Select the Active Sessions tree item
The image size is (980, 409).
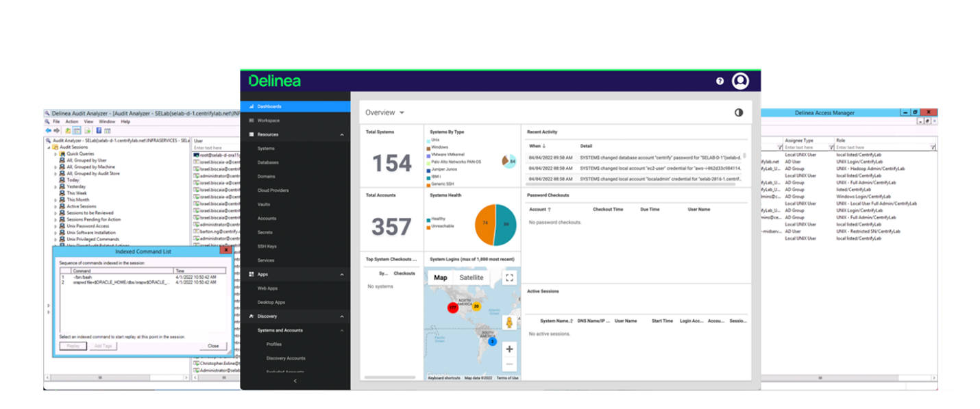pyautogui.click(x=82, y=206)
